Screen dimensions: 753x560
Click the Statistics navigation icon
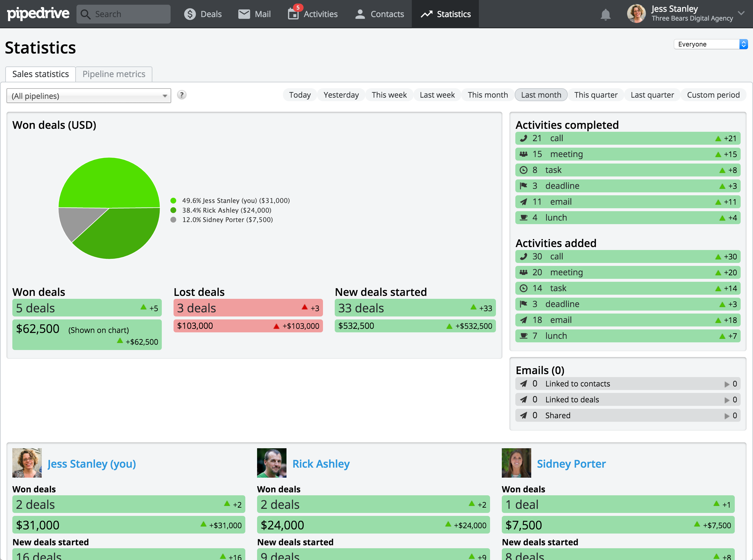[x=426, y=13]
